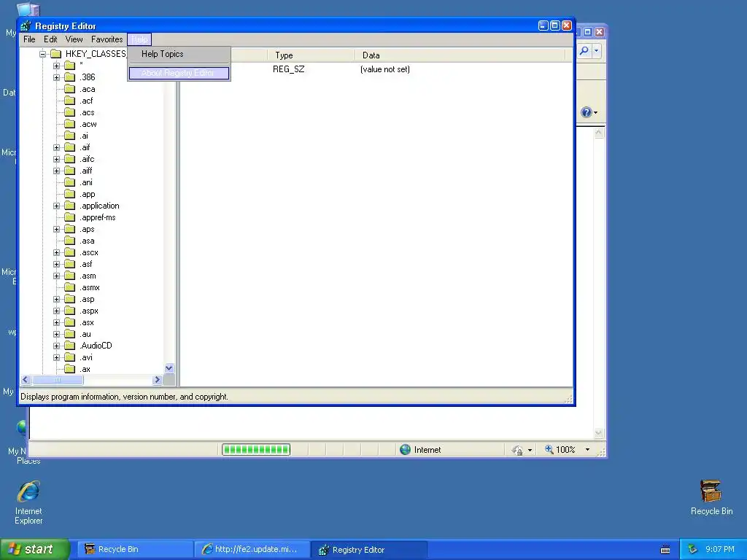Viewport: 747px width, 560px height.
Task: Click tree pane scroll down arrow
Action: 169,368
